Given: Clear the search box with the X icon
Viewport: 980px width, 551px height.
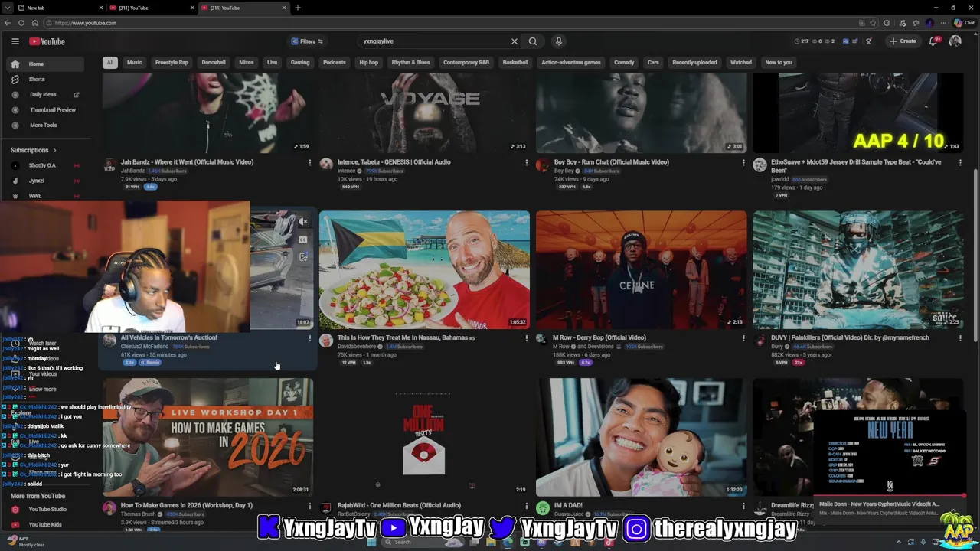Looking at the screenshot, I should pos(514,41).
